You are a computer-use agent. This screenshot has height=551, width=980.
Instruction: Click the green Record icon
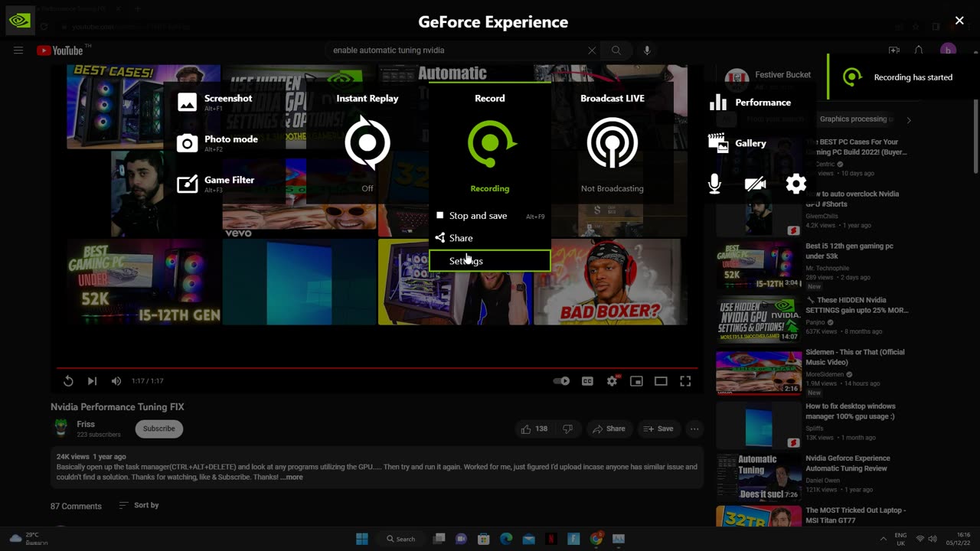tap(490, 143)
